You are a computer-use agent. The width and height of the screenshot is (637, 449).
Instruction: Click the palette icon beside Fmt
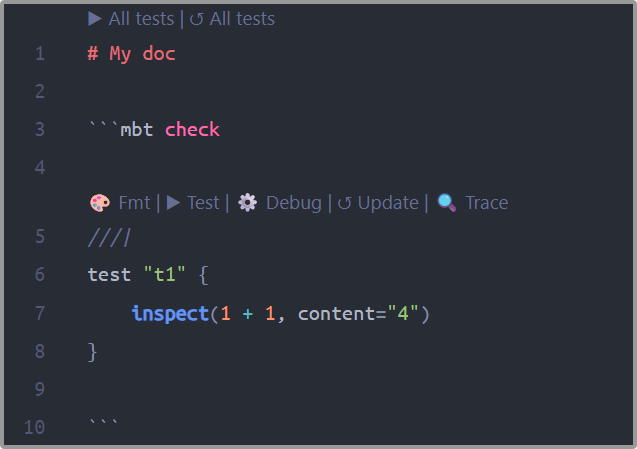pos(100,203)
